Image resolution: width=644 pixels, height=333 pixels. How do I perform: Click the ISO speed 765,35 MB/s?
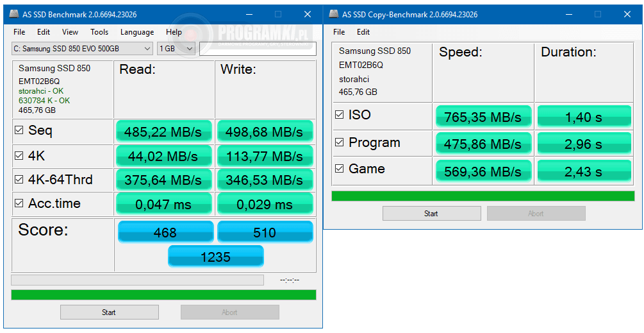(x=483, y=117)
